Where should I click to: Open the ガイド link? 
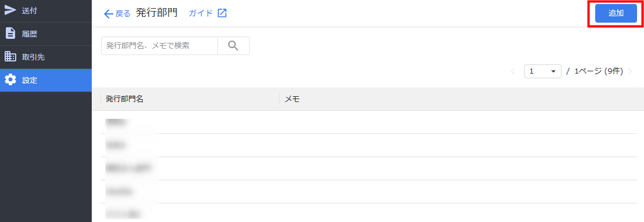tap(201, 13)
